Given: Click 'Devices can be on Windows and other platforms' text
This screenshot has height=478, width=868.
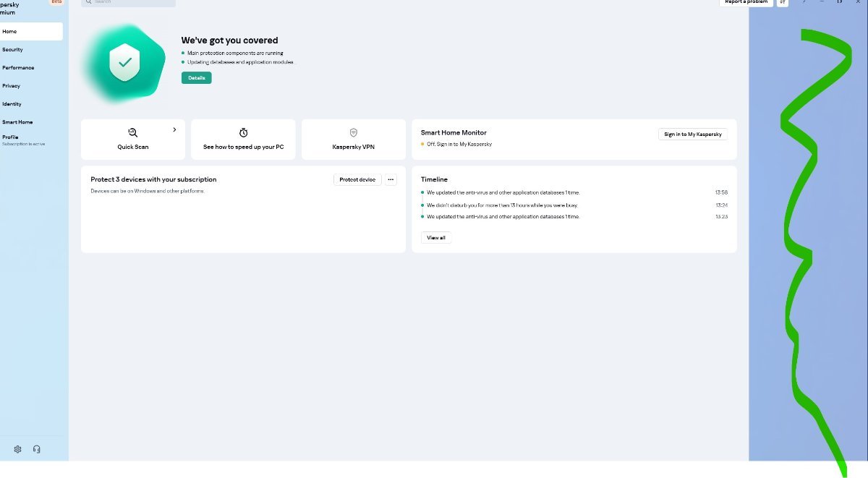Looking at the screenshot, I should (148, 191).
